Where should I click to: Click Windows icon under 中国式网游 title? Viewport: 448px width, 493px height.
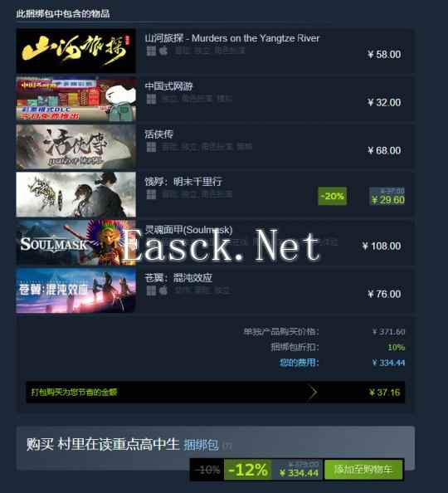point(151,99)
